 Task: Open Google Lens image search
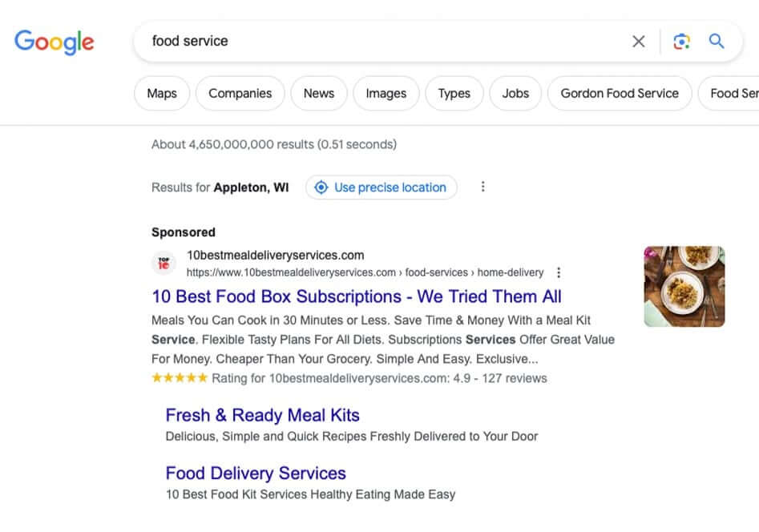tap(682, 42)
